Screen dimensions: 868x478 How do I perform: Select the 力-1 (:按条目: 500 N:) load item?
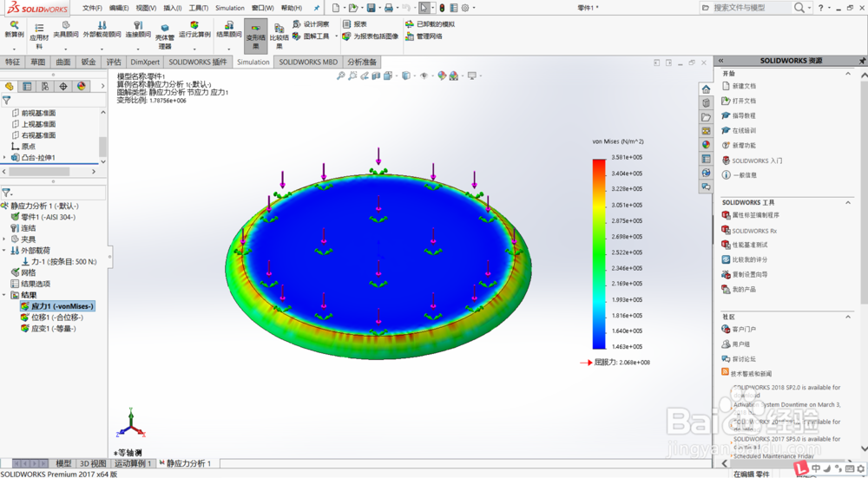[x=64, y=262]
